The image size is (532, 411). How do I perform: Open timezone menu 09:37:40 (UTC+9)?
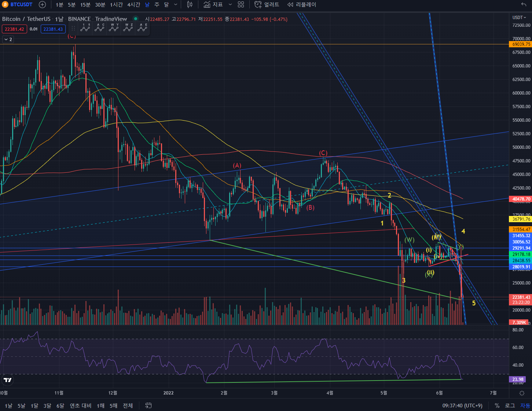pos(462,406)
